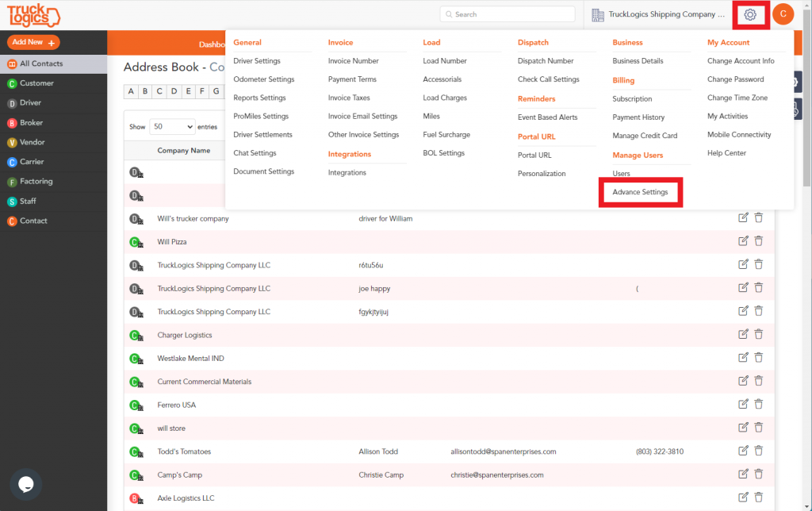Edit the Will Pizza contact
The image size is (812, 511).
point(743,241)
